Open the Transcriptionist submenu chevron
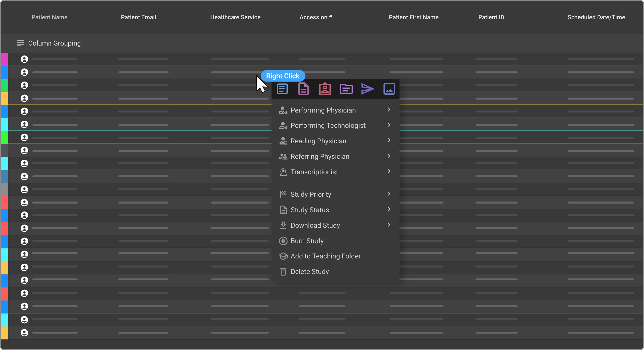This screenshot has width=644, height=350. pos(389,171)
